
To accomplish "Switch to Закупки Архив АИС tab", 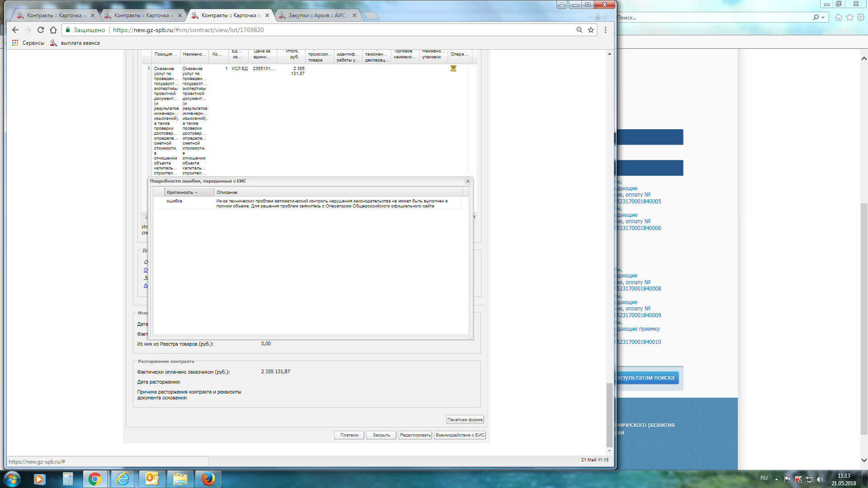I will tap(316, 15).
